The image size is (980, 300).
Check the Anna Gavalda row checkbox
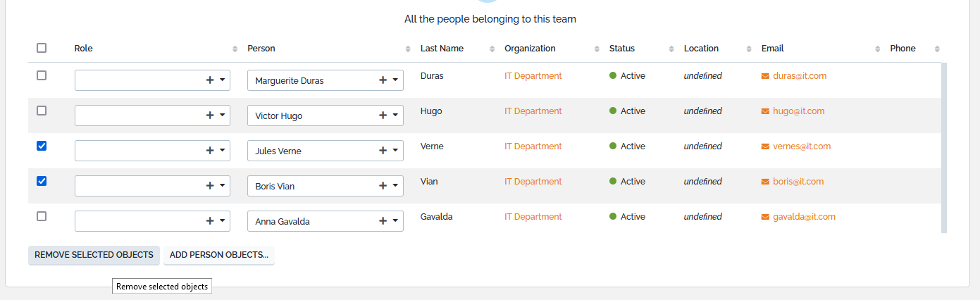[x=42, y=216]
